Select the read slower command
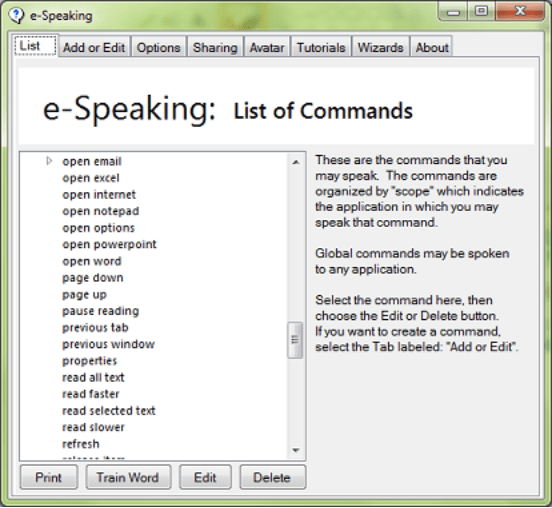Viewport: 552px width, 508px height. [x=93, y=427]
